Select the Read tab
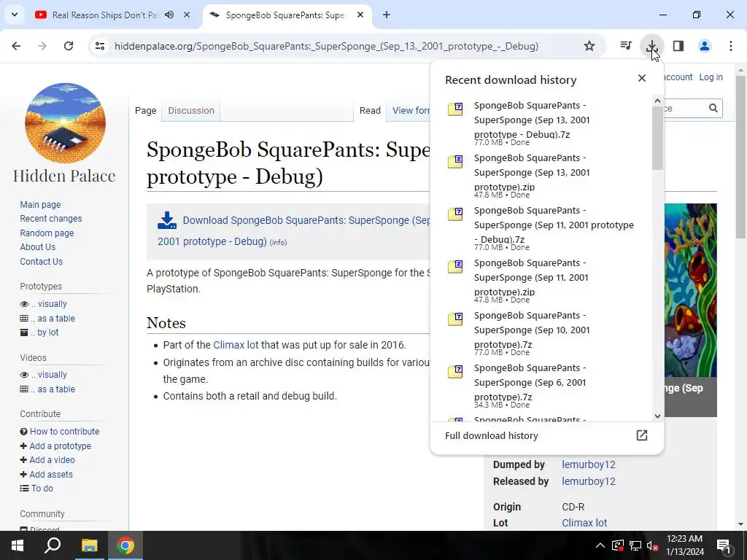 (370, 111)
